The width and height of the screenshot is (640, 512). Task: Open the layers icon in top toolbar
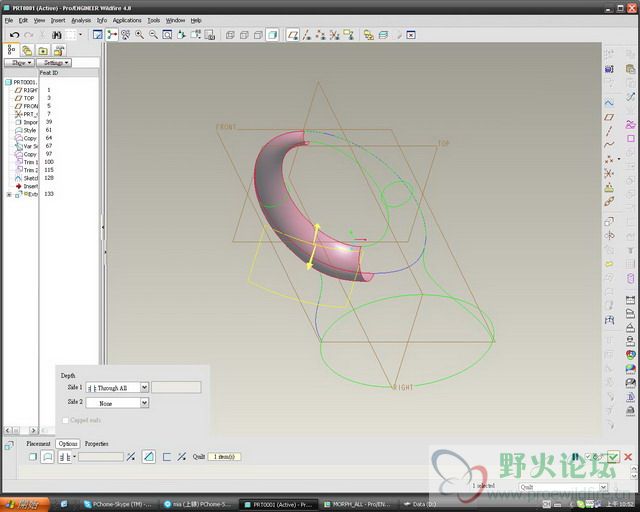383,35
